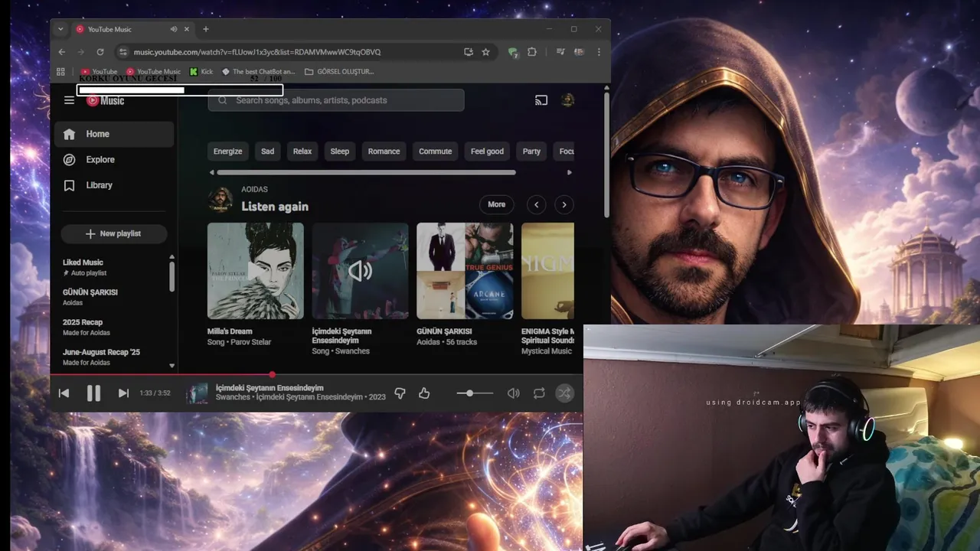
Task: Dislike the current song
Action: point(400,393)
